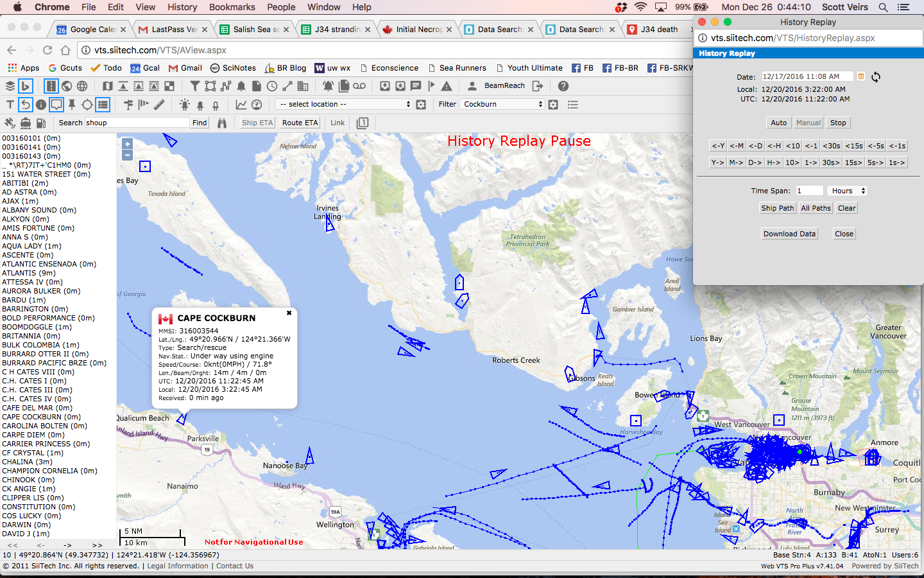The image size is (924, 578).
Task: Open the select location dropdown
Action: (343, 104)
